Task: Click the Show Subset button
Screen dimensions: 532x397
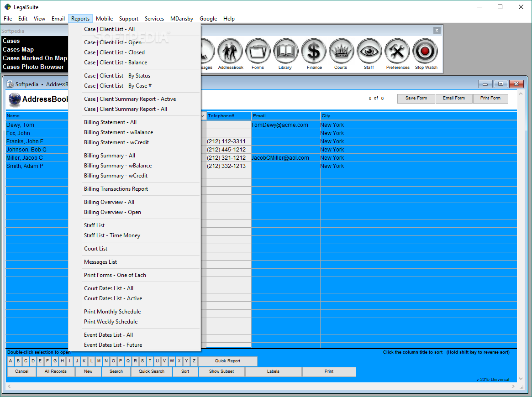Action: tap(221, 371)
